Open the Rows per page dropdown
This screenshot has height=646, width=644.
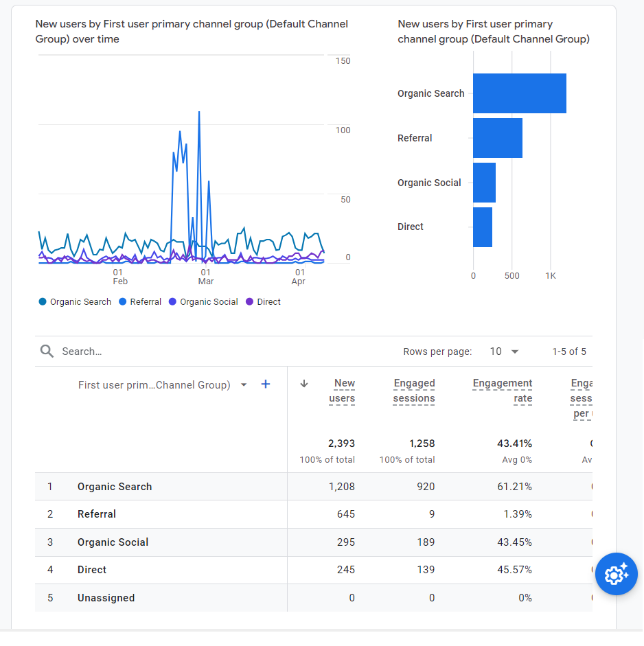point(504,351)
